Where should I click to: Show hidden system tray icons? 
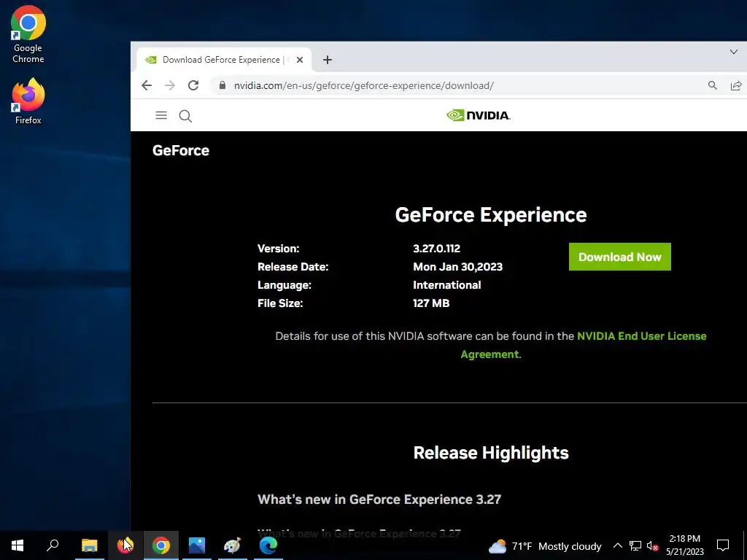pos(617,545)
